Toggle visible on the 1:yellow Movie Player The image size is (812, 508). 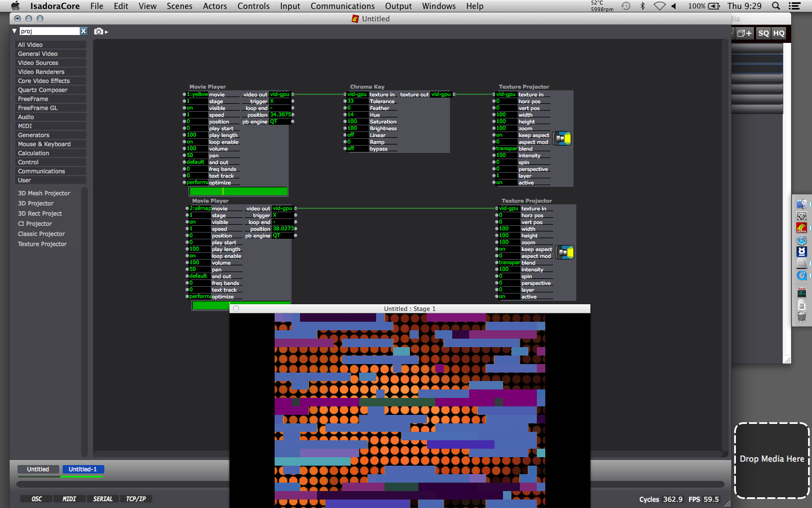197,108
